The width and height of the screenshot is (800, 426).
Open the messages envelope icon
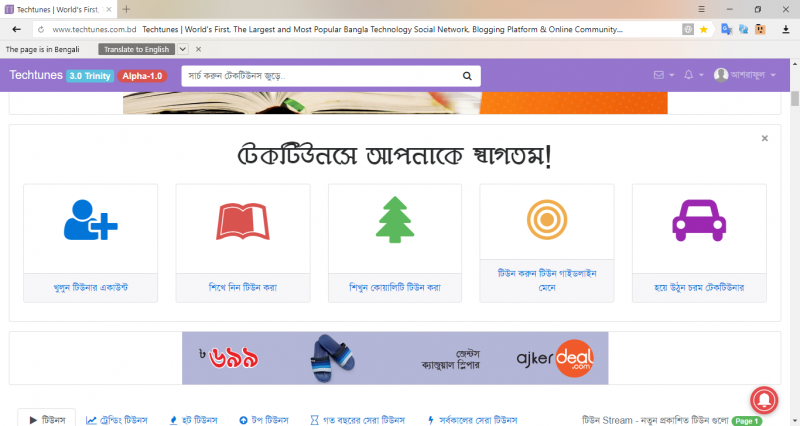coord(659,75)
